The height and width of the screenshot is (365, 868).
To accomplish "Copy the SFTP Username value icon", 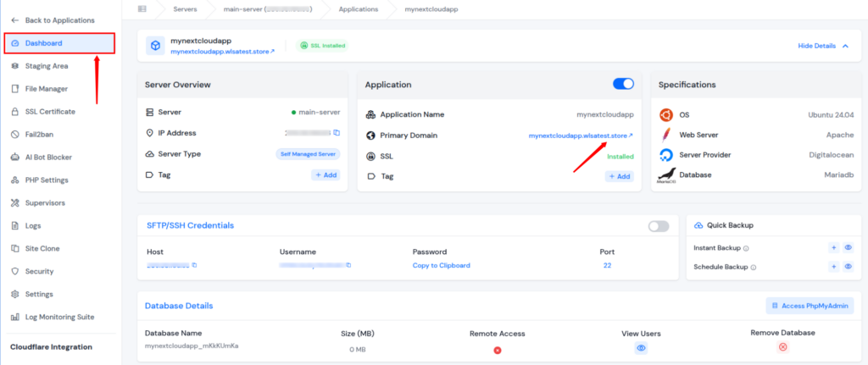I will 348,265.
